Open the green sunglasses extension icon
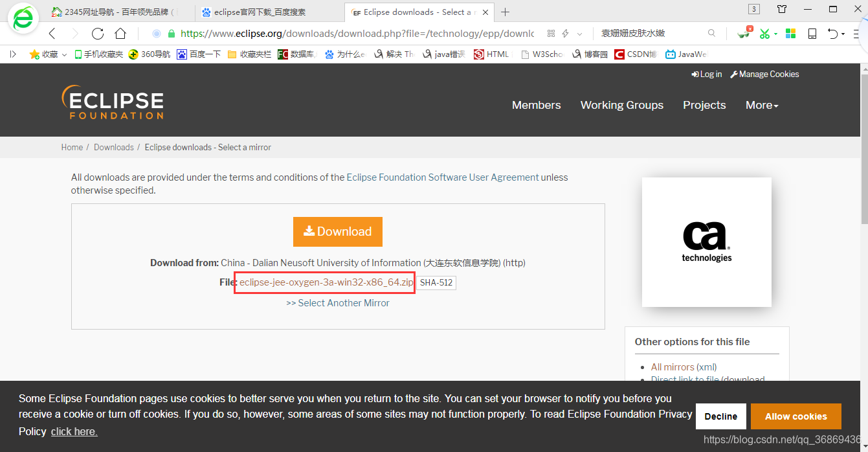This screenshot has width=868, height=452. tap(745, 33)
